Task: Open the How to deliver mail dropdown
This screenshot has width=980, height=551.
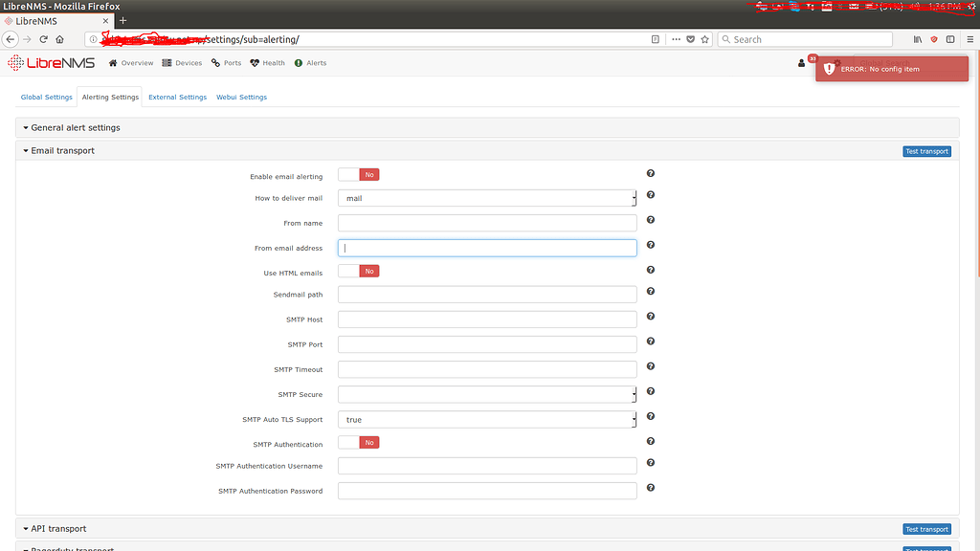Action: pyautogui.click(x=487, y=198)
